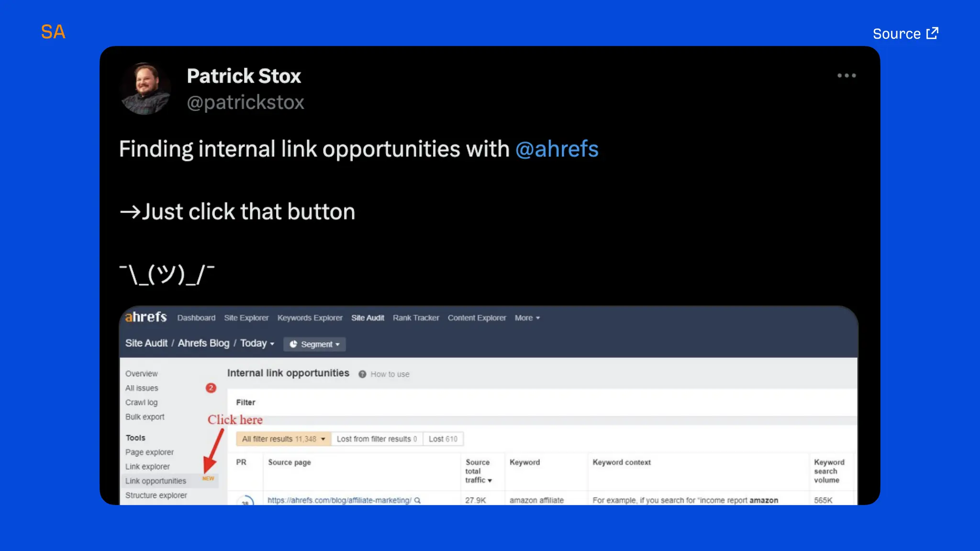980x551 pixels.
Task: Open Structure explorer tool
Action: click(156, 495)
